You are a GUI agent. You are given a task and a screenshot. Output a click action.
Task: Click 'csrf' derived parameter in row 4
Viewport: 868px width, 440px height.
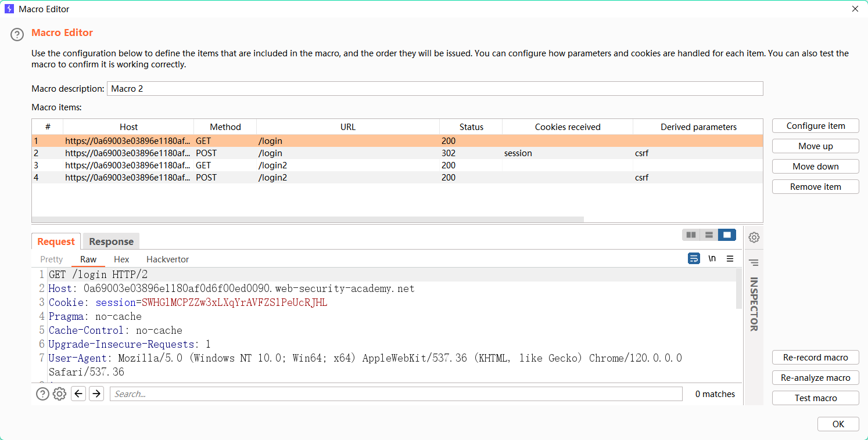click(x=698, y=178)
